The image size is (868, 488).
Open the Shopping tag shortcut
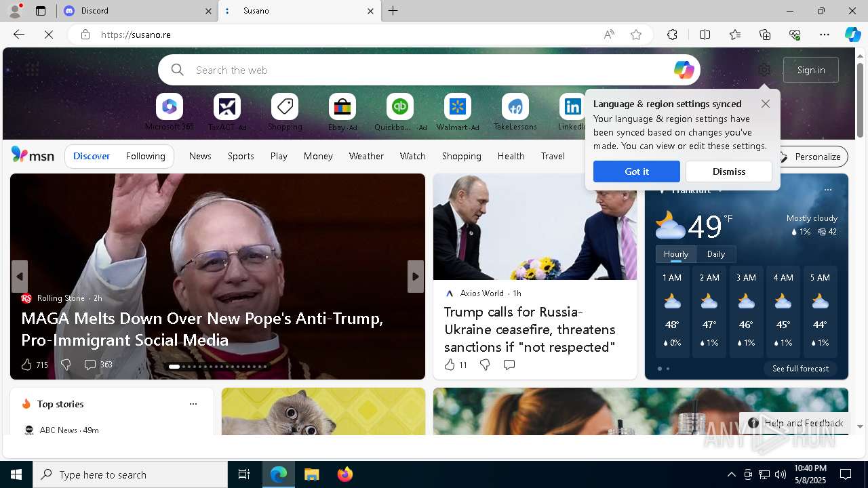pos(285,113)
